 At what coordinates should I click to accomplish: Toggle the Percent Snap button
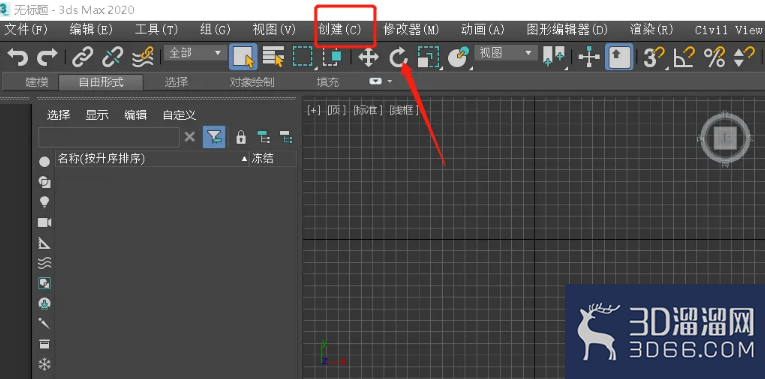tap(714, 57)
